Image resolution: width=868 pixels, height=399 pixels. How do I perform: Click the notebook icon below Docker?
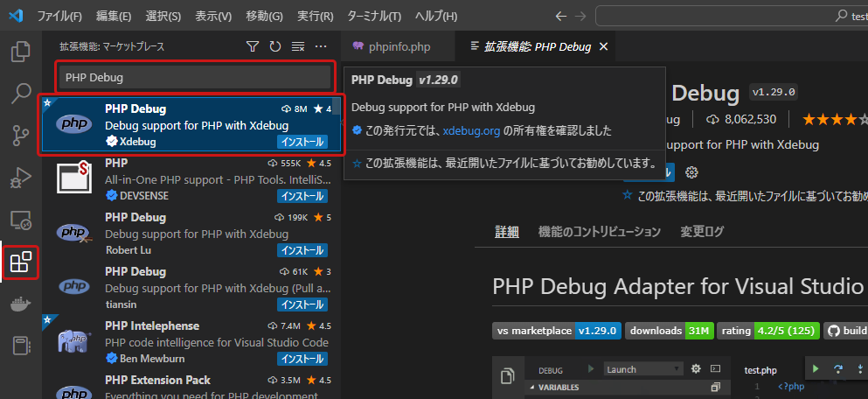21,346
